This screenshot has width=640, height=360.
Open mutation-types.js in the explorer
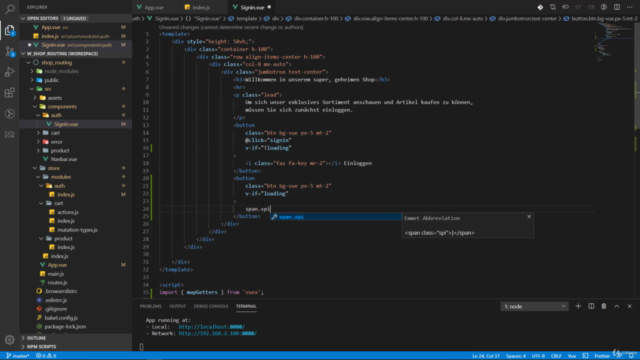(x=77, y=230)
